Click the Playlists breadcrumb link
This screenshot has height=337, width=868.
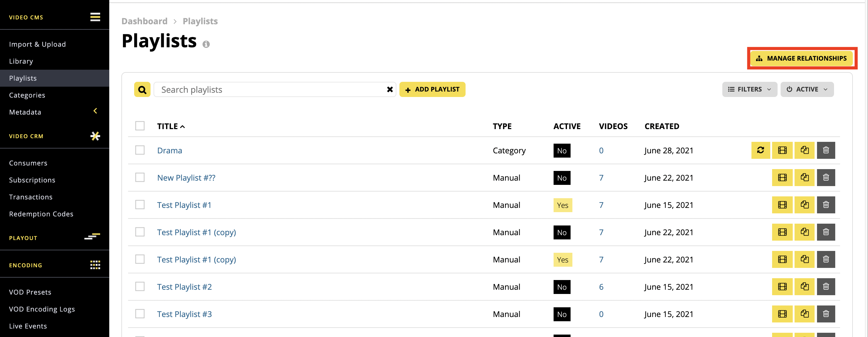click(x=200, y=21)
